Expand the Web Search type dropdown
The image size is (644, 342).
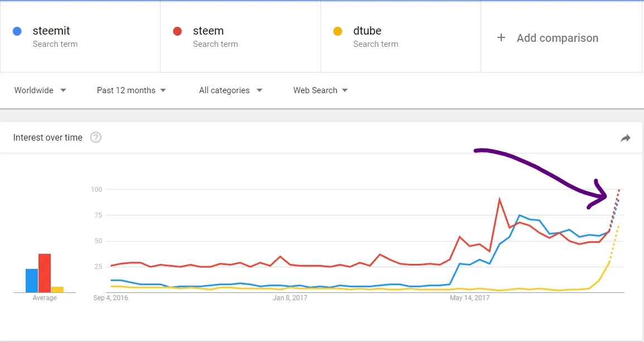[321, 90]
